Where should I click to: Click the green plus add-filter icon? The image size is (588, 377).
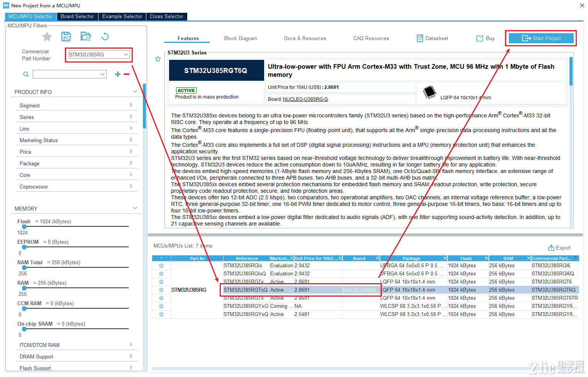[x=118, y=74]
